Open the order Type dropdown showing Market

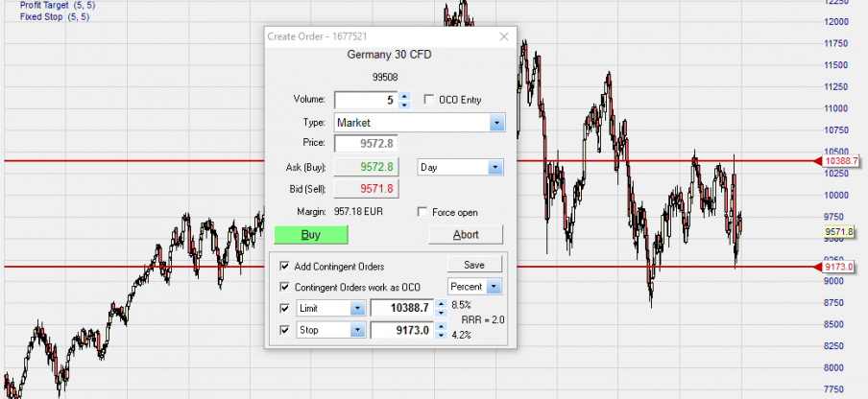tap(496, 123)
